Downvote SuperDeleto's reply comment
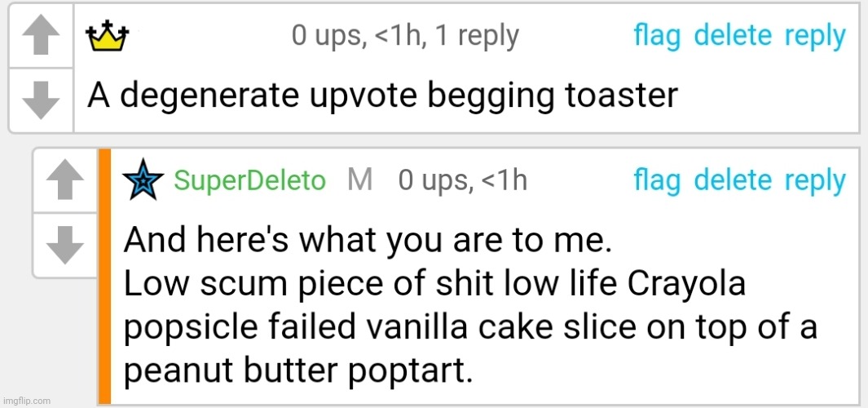 click(64, 245)
